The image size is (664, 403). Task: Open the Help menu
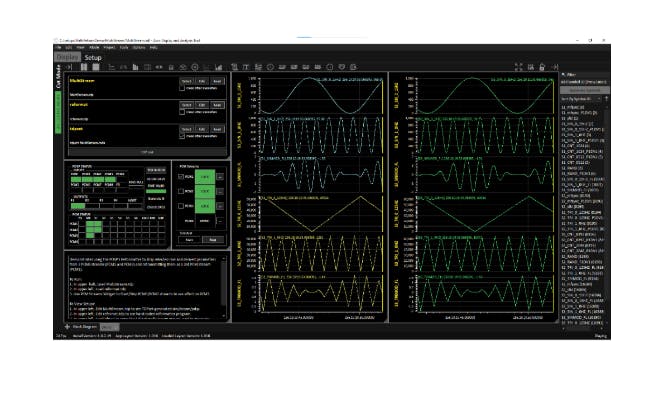coord(153,47)
